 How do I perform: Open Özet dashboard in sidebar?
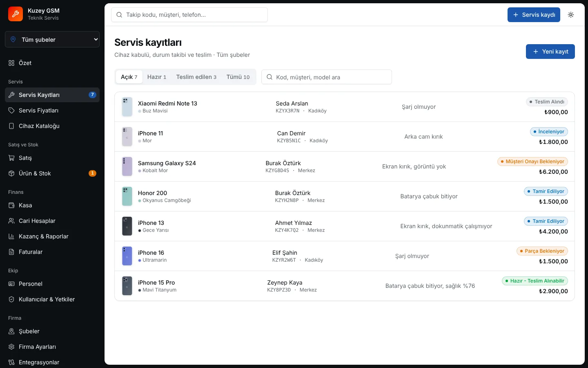click(52, 63)
